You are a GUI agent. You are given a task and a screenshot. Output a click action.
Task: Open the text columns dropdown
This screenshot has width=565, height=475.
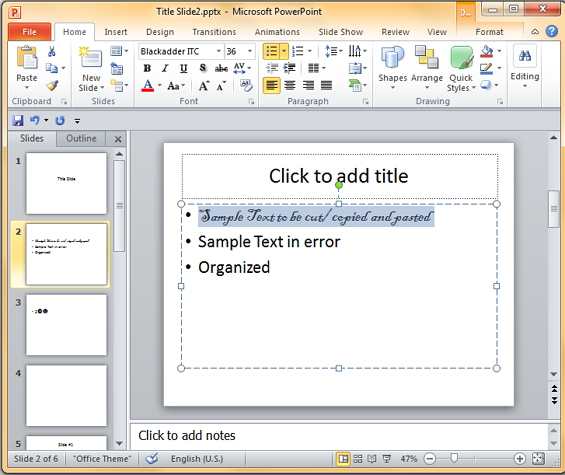coord(317,68)
